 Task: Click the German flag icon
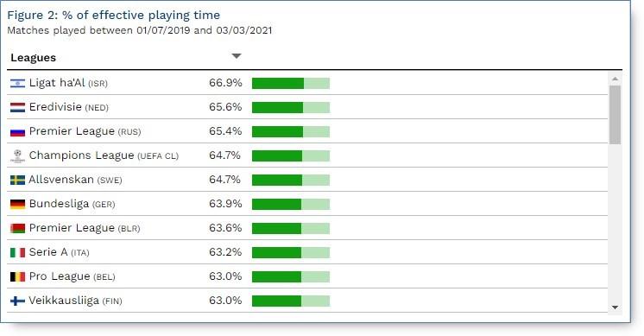pos(17,204)
